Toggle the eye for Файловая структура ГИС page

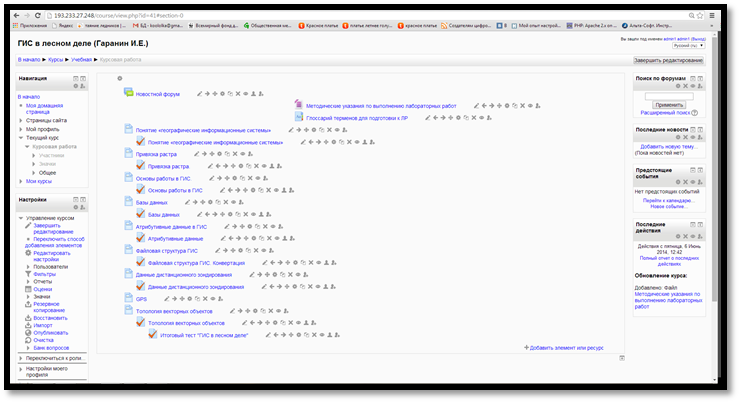click(x=264, y=251)
